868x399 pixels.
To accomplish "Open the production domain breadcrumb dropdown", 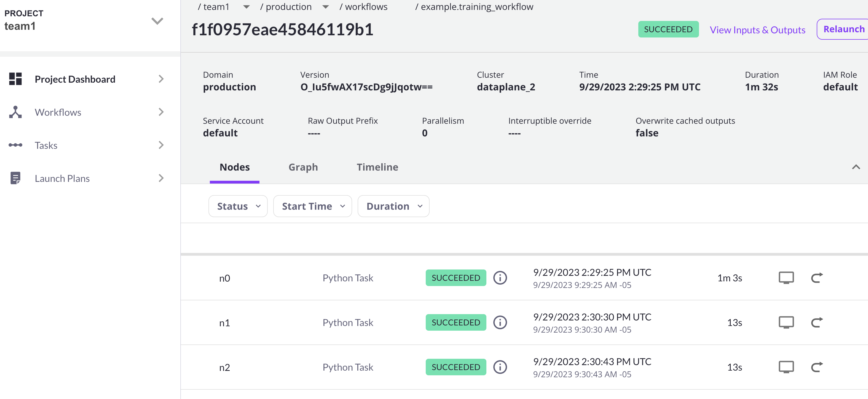I will click(325, 7).
